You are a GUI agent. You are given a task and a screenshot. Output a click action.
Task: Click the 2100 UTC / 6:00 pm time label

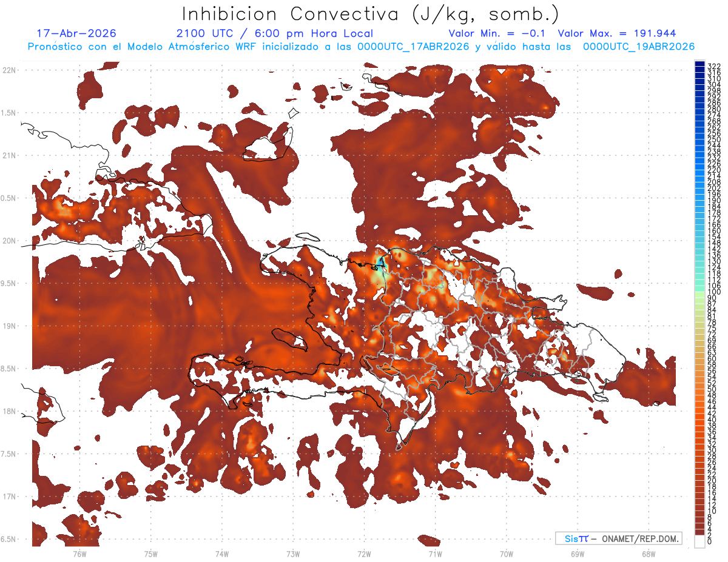(275, 33)
